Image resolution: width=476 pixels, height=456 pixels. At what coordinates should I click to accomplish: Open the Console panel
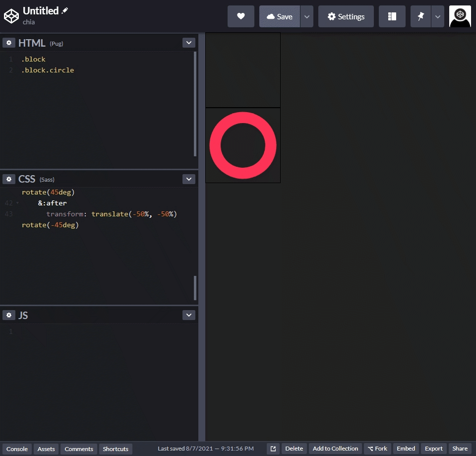pos(17,449)
